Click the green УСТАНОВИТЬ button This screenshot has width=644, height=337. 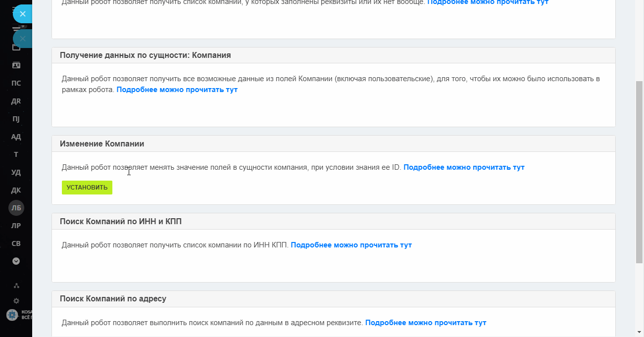87,188
